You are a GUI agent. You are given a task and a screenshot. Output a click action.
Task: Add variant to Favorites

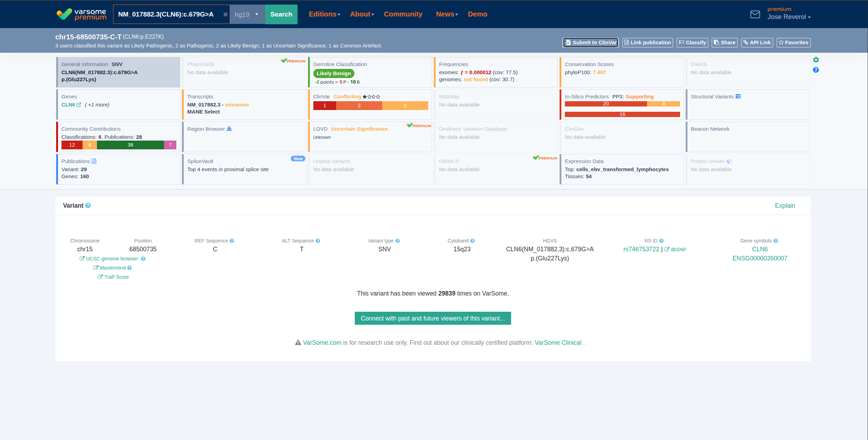(x=793, y=43)
